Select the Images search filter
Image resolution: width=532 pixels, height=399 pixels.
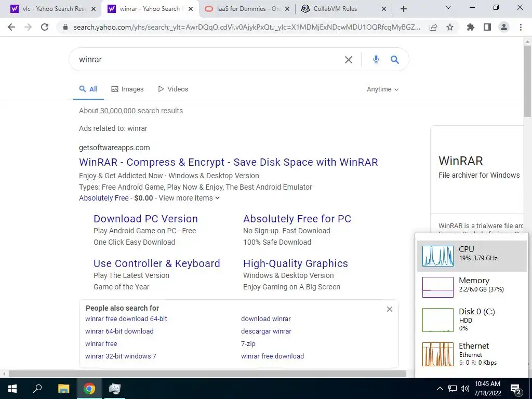pos(128,89)
